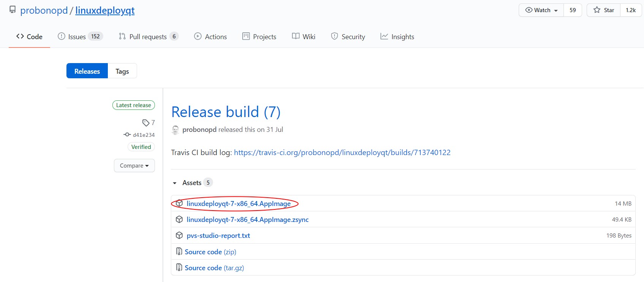Click the Assets count badge 5
Viewport: 644px width, 282px height.
tap(208, 183)
